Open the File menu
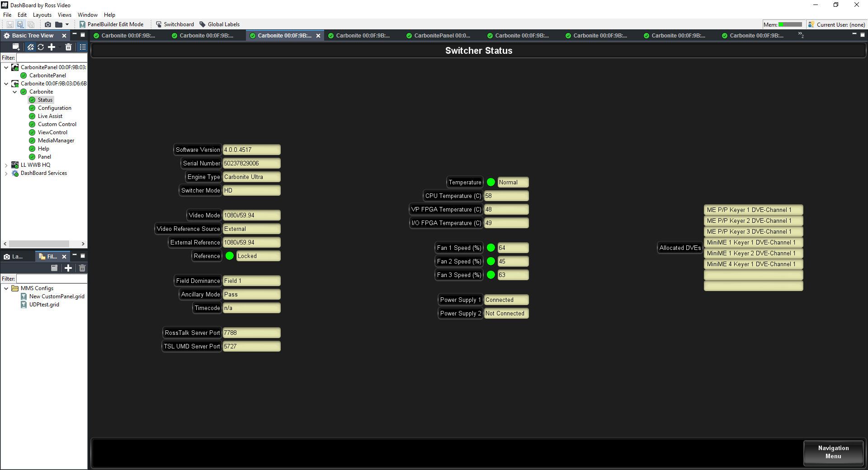Viewport: 868px width, 470px height. (7, 15)
